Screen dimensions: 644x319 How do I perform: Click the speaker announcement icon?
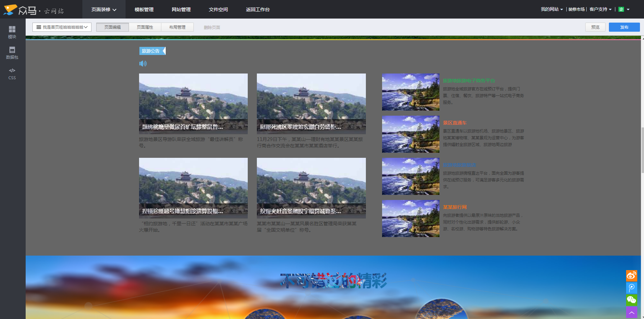tap(143, 63)
